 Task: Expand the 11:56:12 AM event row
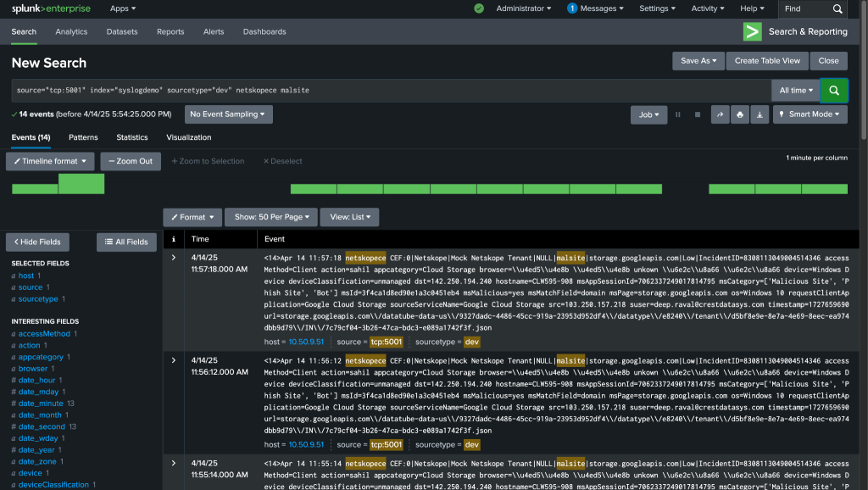pyautogui.click(x=173, y=360)
